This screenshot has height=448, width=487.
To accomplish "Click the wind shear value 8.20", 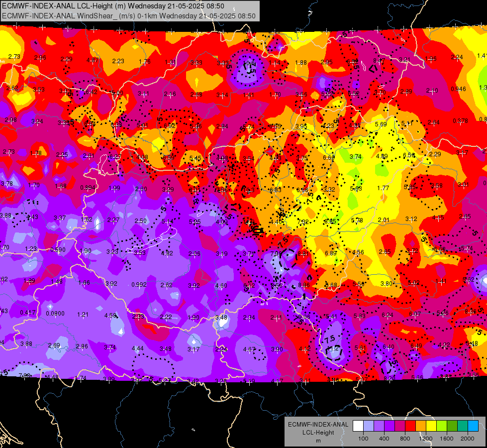I will click(x=389, y=378).
